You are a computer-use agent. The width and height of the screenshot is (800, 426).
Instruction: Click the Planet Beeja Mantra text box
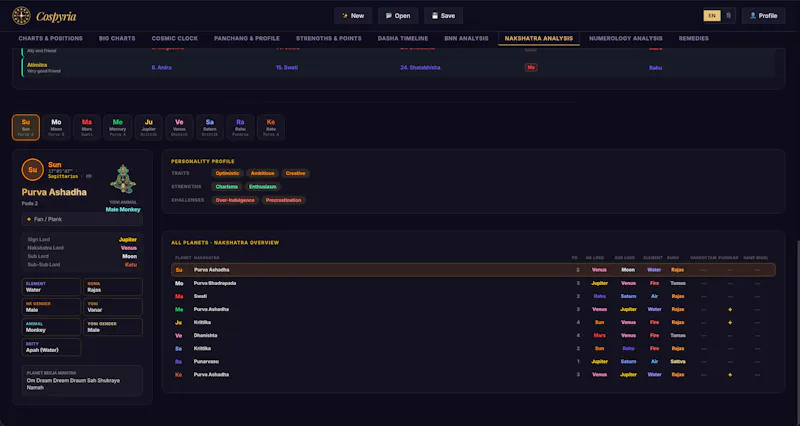point(82,381)
